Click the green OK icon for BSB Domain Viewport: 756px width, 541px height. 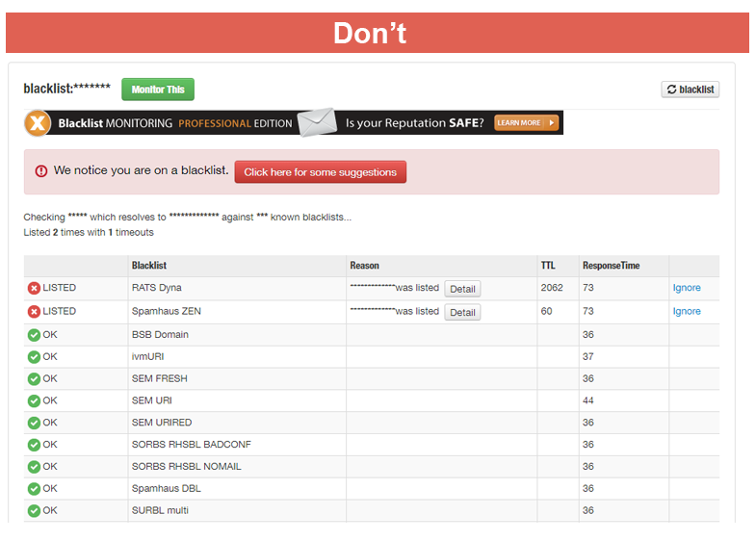click(x=34, y=335)
